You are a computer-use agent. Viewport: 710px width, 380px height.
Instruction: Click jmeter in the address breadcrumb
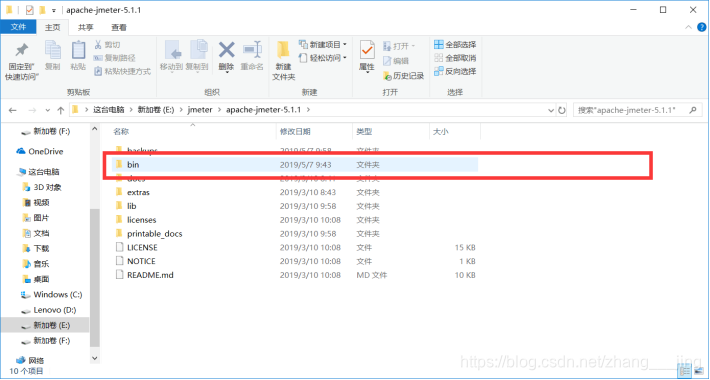(200, 110)
